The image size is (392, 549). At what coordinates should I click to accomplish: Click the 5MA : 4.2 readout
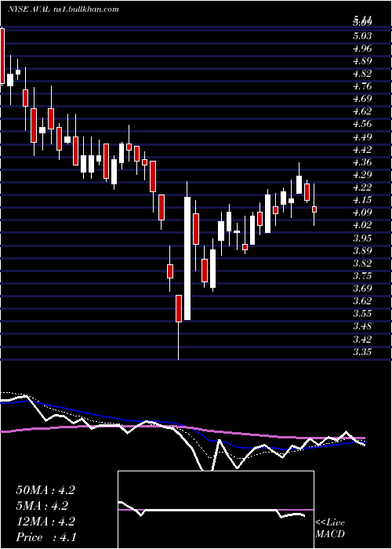coord(42,506)
